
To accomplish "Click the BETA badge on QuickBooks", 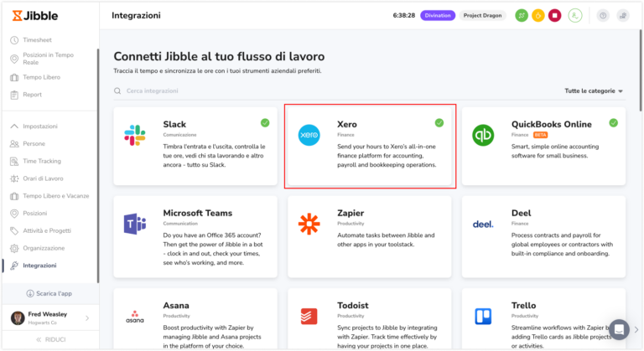I will 541,135.
